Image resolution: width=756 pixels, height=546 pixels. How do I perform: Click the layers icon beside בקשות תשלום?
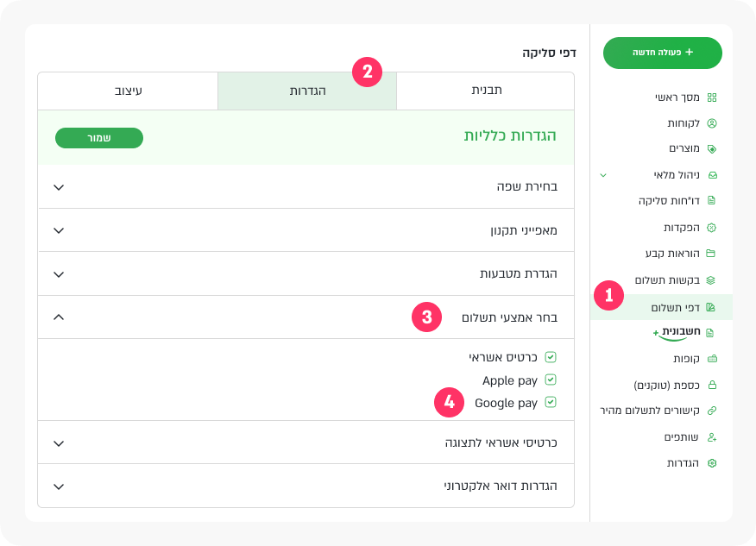click(711, 280)
